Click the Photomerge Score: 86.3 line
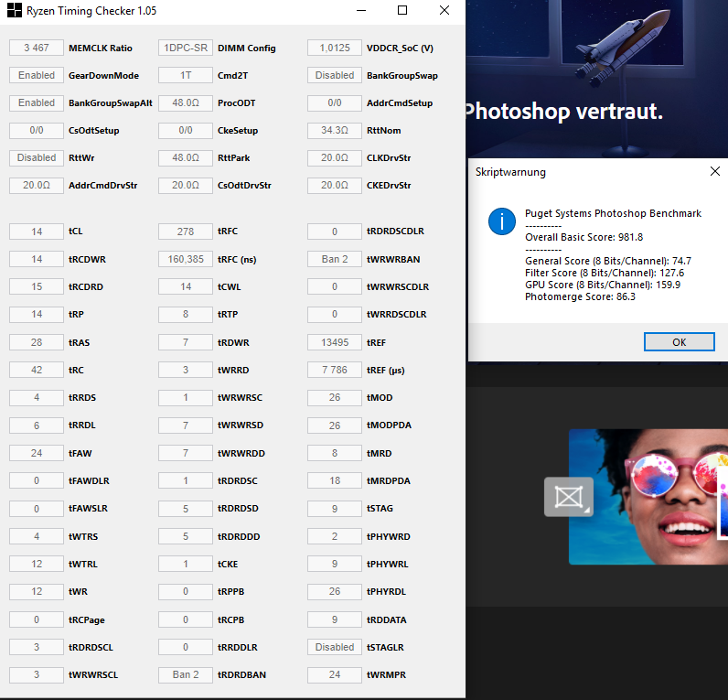The height and width of the screenshot is (700, 728). (x=580, y=296)
